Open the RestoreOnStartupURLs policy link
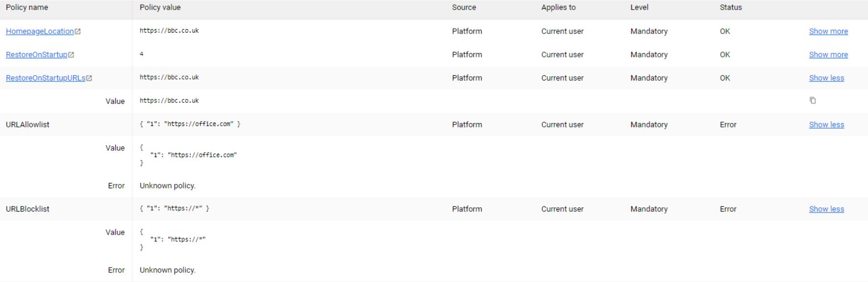Image resolution: width=868 pixels, height=282 pixels. 45,78
